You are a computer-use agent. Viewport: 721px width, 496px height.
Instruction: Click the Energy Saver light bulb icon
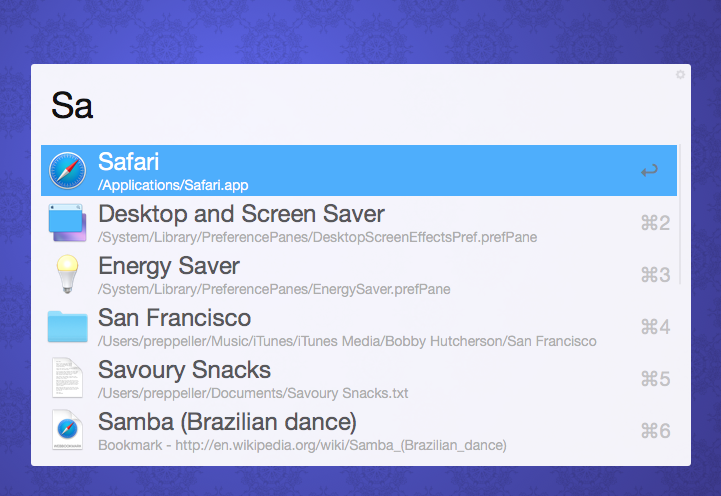(68, 274)
